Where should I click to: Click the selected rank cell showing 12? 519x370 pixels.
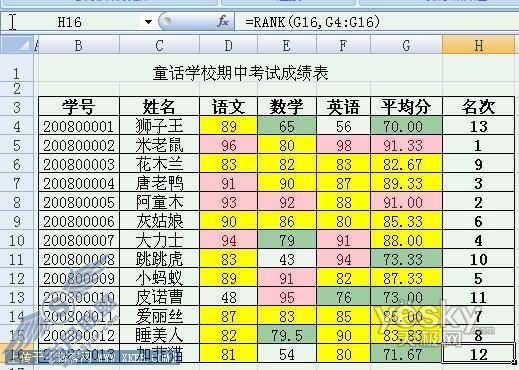478,354
